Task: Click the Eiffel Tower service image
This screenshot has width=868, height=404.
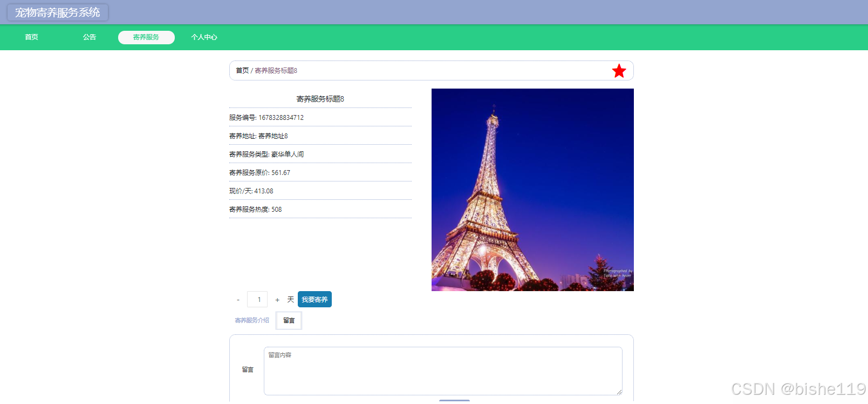Action: coord(532,190)
